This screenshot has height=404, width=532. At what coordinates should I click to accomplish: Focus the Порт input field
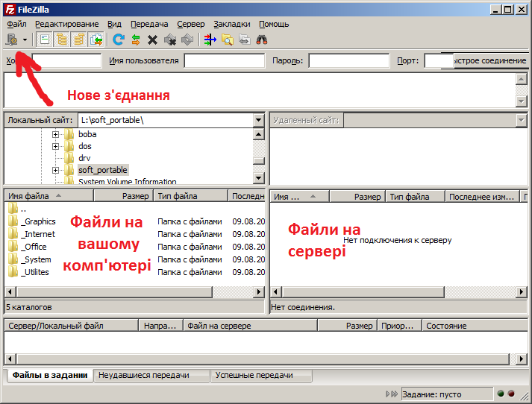coord(438,60)
